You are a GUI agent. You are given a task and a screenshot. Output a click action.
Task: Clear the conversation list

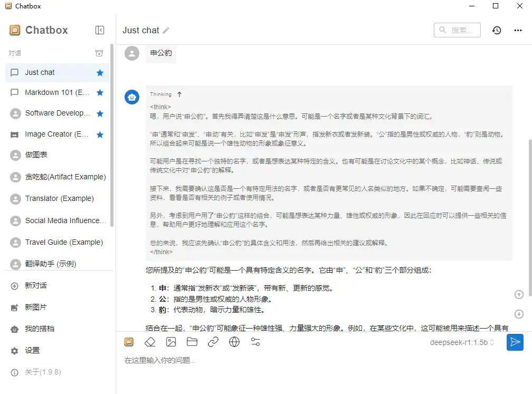tap(99, 53)
